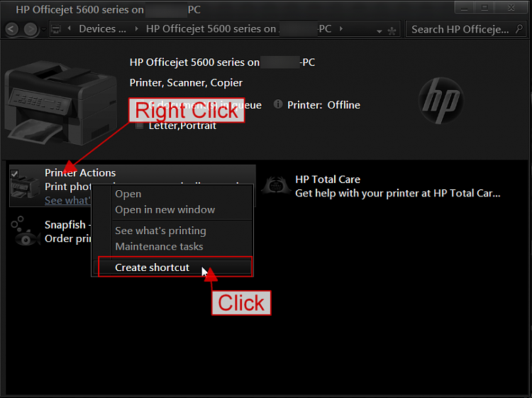Image resolution: width=532 pixels, height=398 pixels.
Task: Click the paper icon next to Letter,Portrait
Action: click(139, 126)
